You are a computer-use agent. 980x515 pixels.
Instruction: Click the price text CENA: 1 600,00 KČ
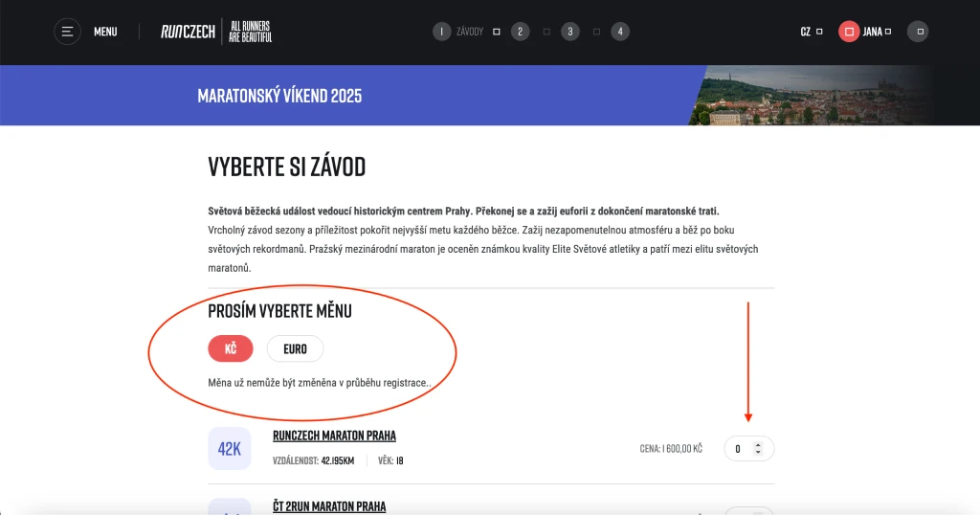[x=671, y=449]
